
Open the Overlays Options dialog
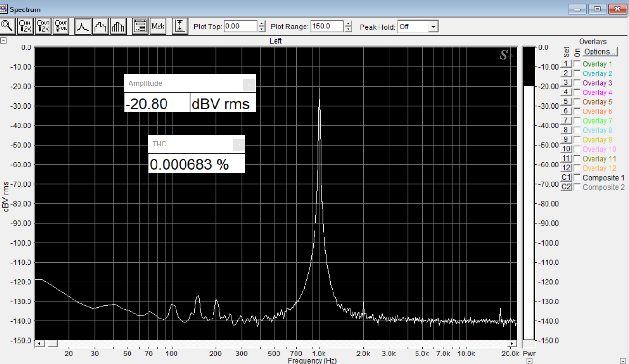click(x=600, y=52)
